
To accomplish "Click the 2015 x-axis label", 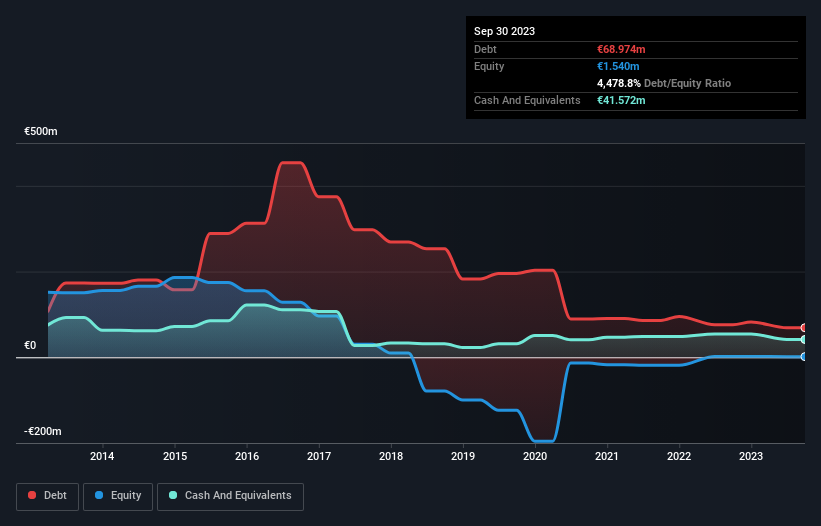I will point(175,456).
